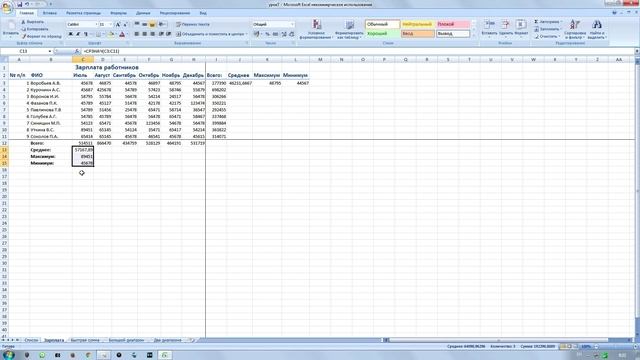Viewport: 640px width, 360px height.
Task: Toggle underline formatting
Action: point(86,34)
